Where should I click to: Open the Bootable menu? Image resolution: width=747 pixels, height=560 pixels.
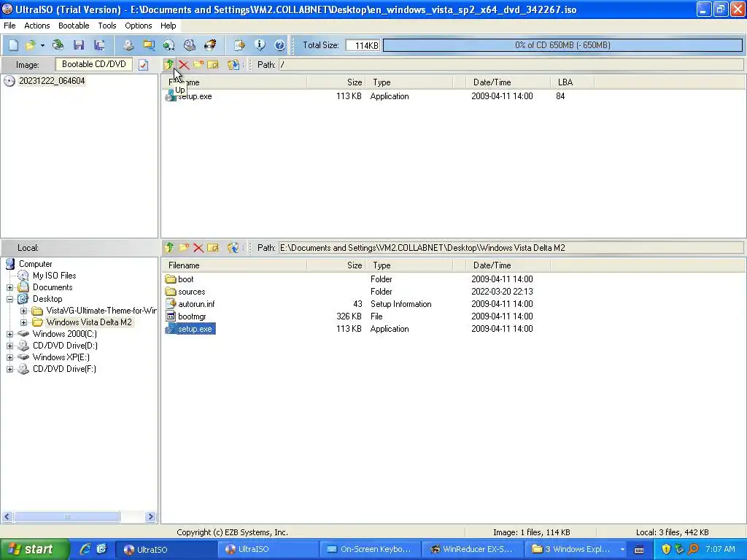pyautogui.click(x=74, y=26)
